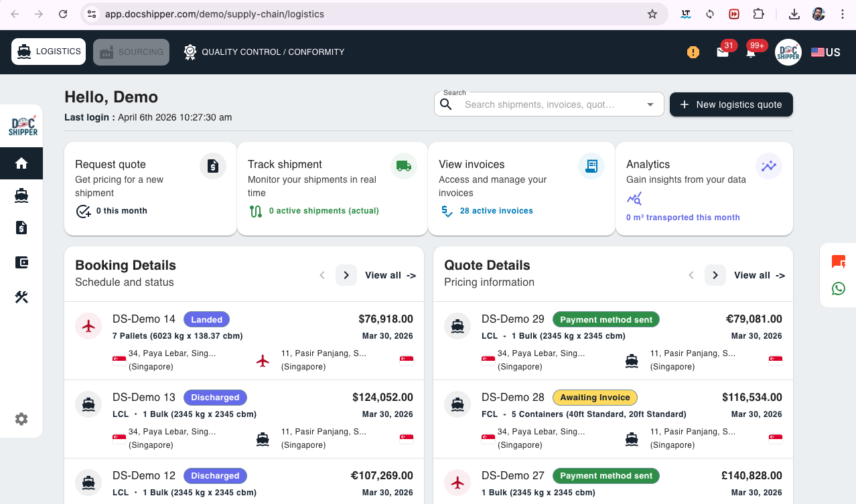Click the Request quote dollar document icon

click(x=213, y=166)
